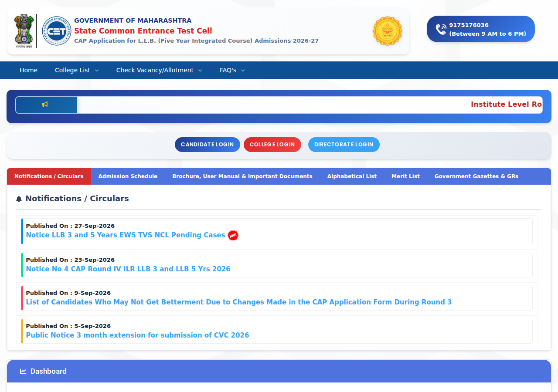The width and height of the screenshot is (558, 392).
Task: Click Published On : 5-Sep-2026 date
Action: coord(68,326)
